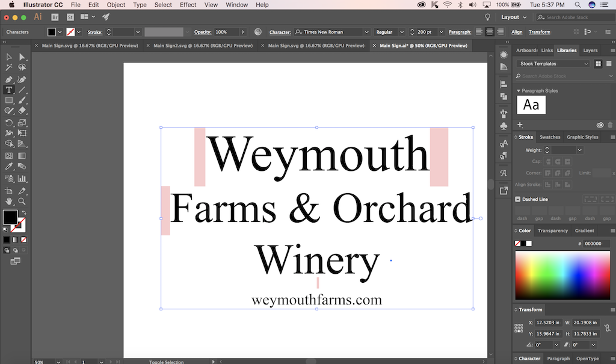Select the Rectangle tool
The height and width of the screenshot is (364, 616).
pos(8,100)
